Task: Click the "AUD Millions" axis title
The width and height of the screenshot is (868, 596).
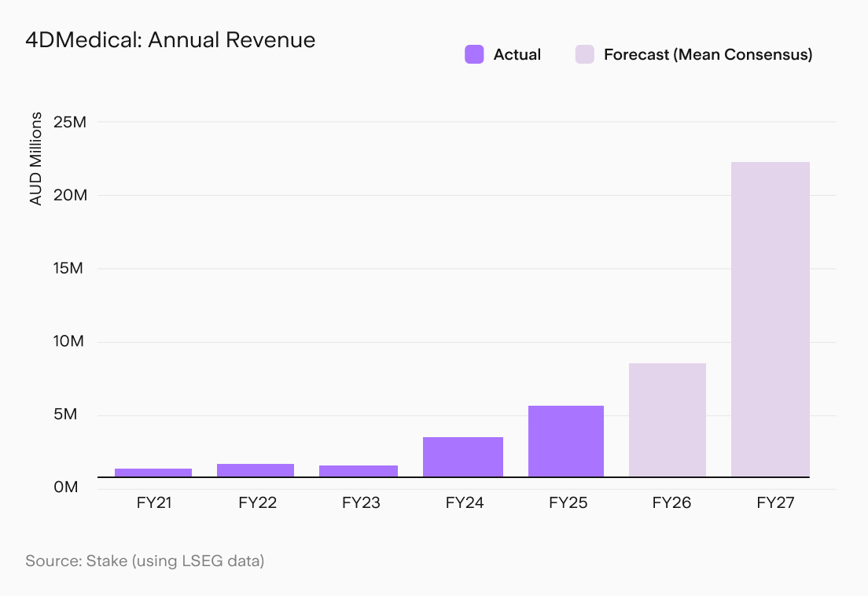Action: pos(35,159)
